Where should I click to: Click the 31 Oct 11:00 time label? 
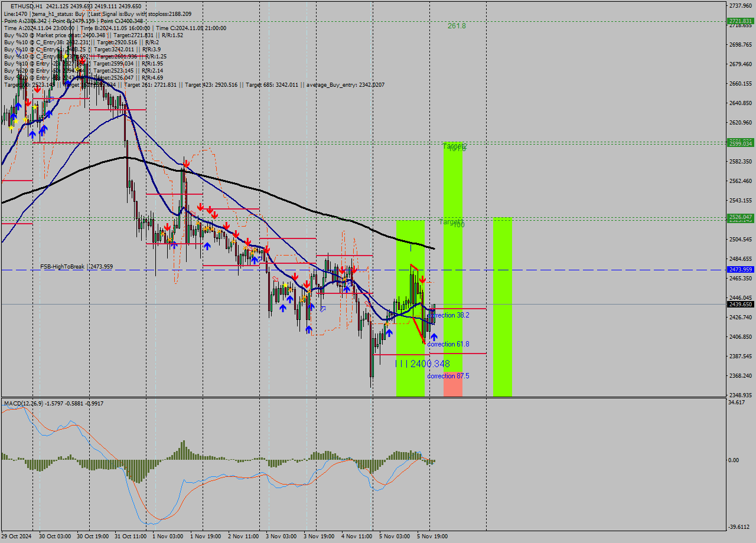click(130, 537)
